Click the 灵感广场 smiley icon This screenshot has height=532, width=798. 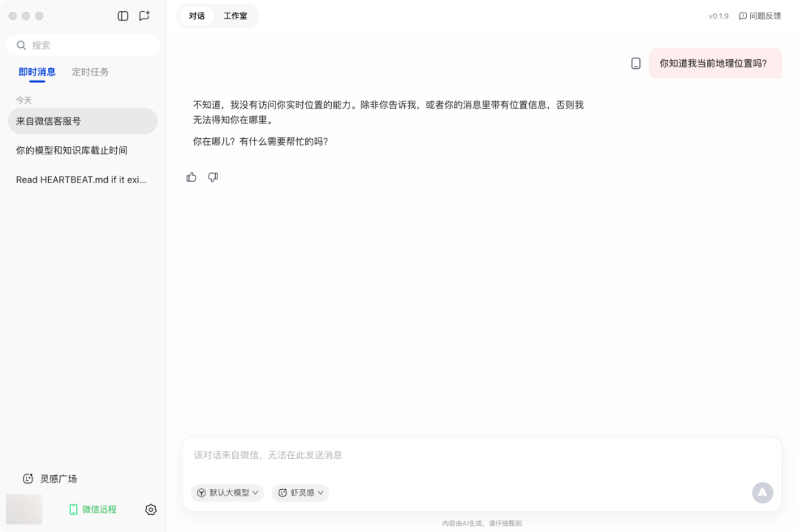pyautogui.click(x=28, y=479)
